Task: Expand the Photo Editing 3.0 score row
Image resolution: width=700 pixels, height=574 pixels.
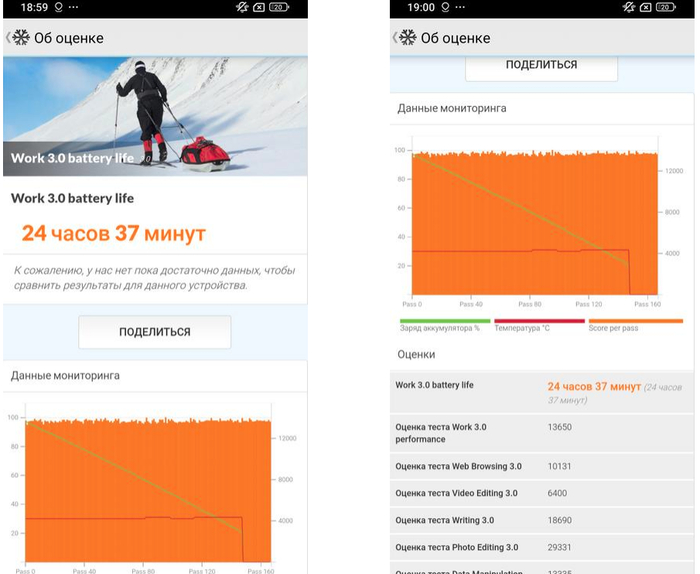Action: tap(538, 547)
